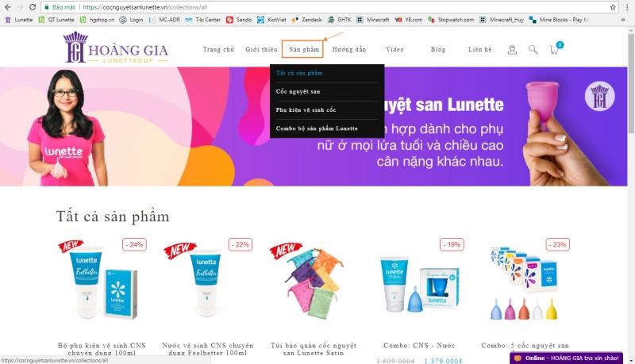Open the QT Lunette bookmark
The image size is (635, 364).
[56, 19]
